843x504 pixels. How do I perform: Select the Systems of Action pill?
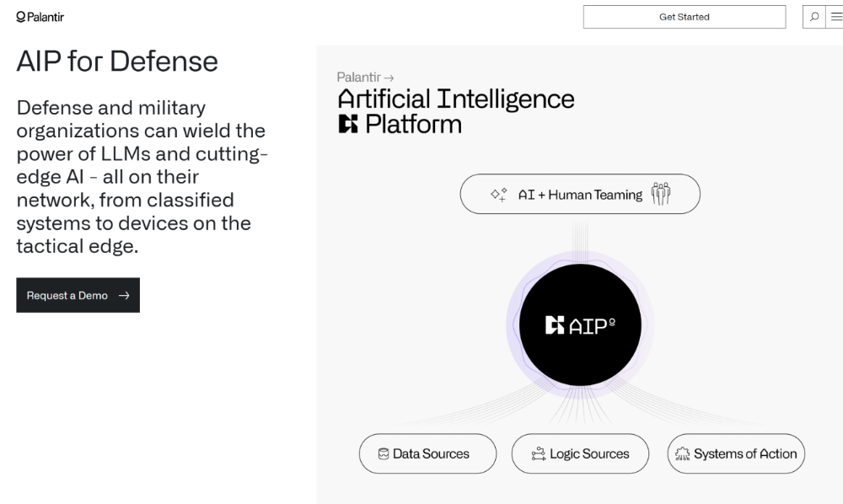click(736, 454)
